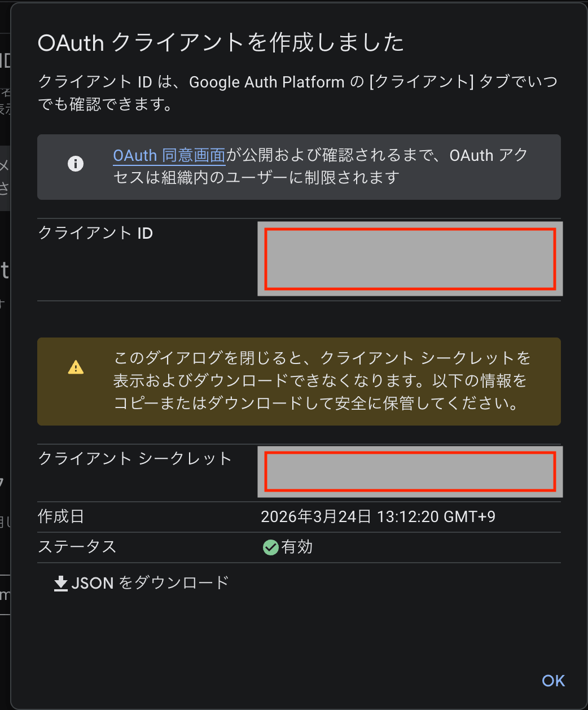Click the yellow warning triangle icon

76,367
